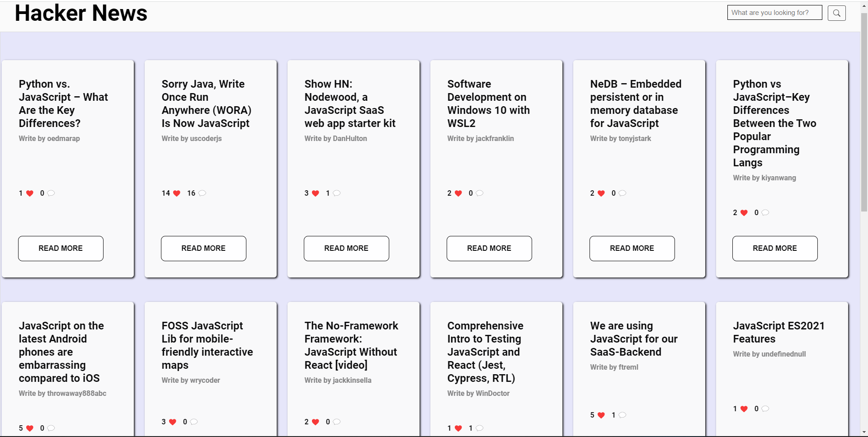Viewport: 868px width, 437px height.
Task: Click READ MORE on the 'Sorry Java' card
Action: 203,249
